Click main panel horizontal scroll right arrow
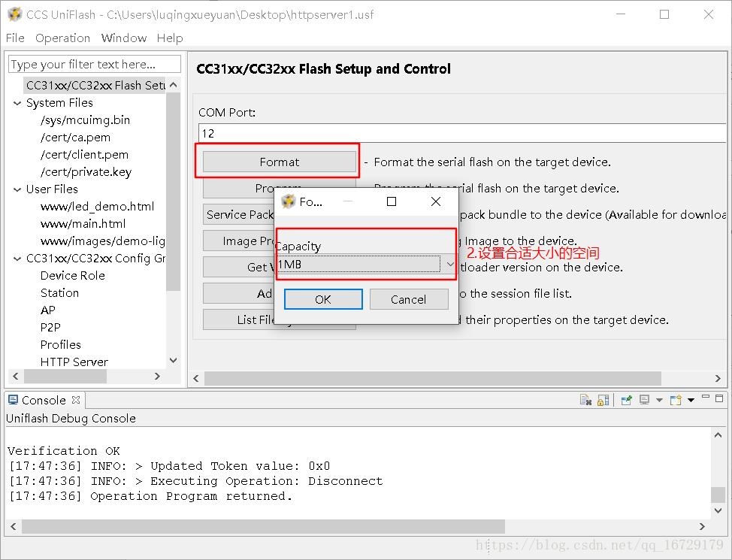Image resolution: width=732 pixels, height=560 pixels. tap(718, 378)
